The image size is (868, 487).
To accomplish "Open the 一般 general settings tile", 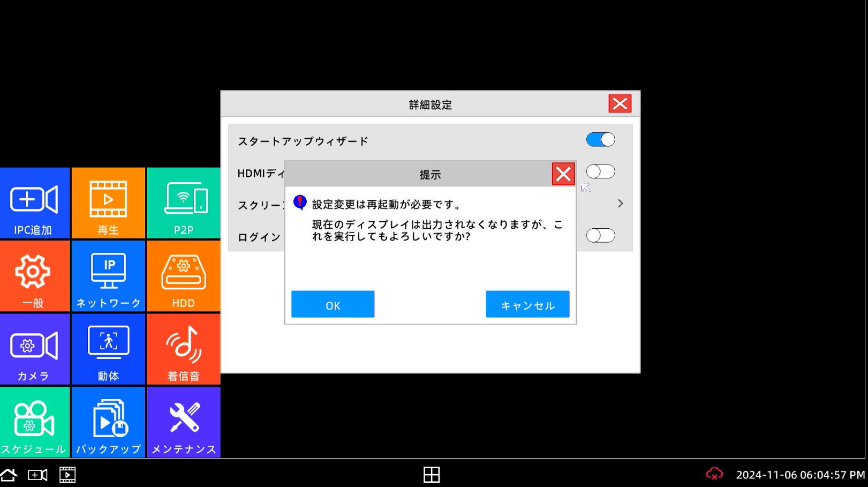I will [x=34, y=276].
